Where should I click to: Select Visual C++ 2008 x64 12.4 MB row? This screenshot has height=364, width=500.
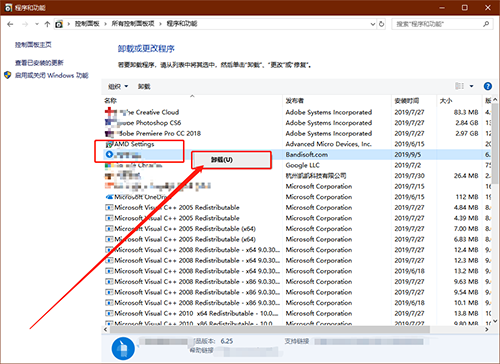(x=296, y=250)
